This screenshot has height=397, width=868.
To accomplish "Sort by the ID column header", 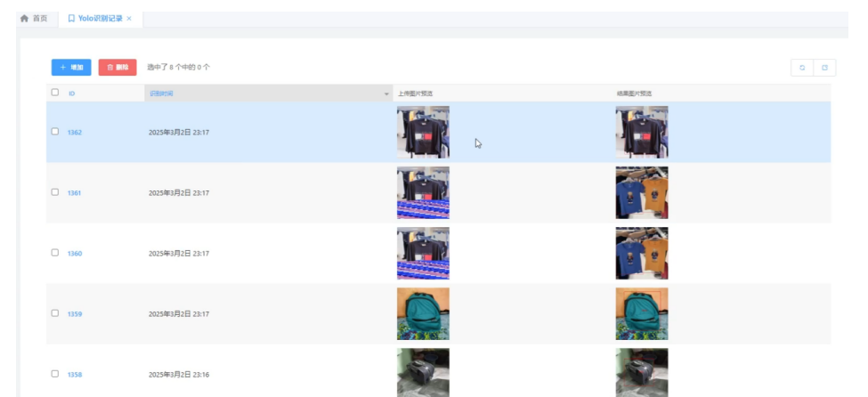I will (72, 93).
